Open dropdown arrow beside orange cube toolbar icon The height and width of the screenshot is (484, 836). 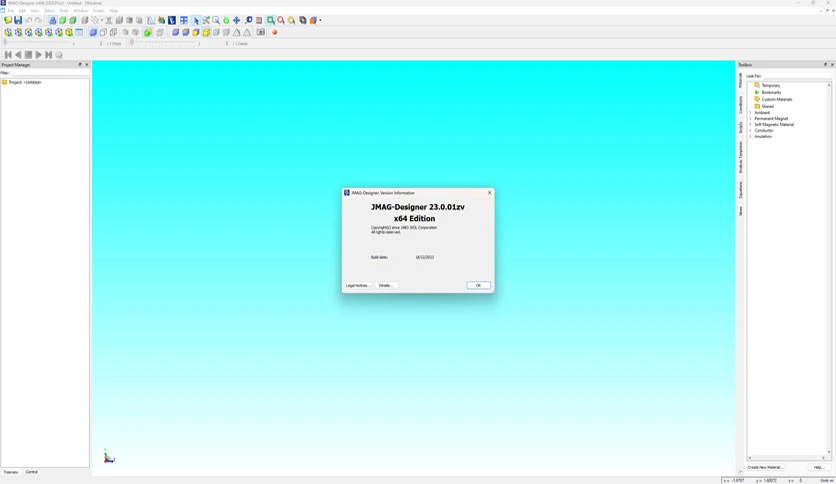click(320, 20)
